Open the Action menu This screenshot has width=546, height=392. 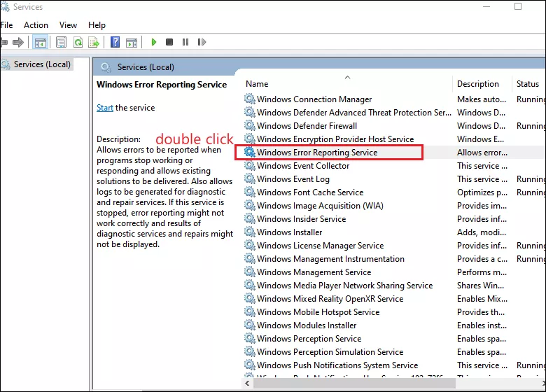36,25
